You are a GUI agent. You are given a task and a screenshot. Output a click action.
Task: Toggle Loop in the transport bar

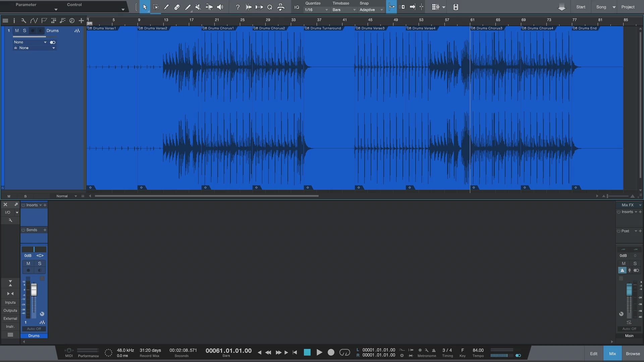(344, 352)
